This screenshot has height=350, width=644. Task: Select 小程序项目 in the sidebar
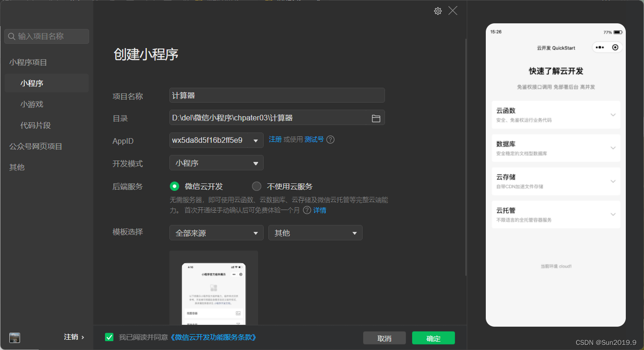tap(28, 62)
